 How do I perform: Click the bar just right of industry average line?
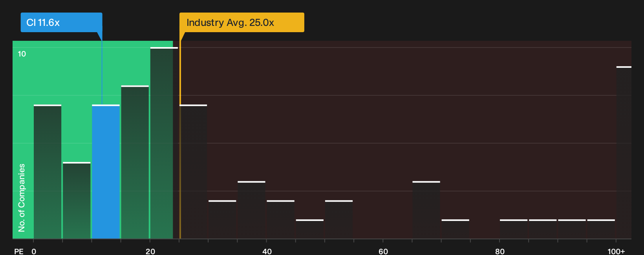[x=193, y=172]
